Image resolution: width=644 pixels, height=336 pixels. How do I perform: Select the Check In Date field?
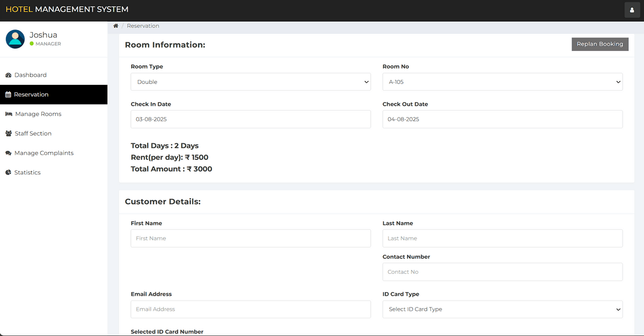[x=251, y=119]
